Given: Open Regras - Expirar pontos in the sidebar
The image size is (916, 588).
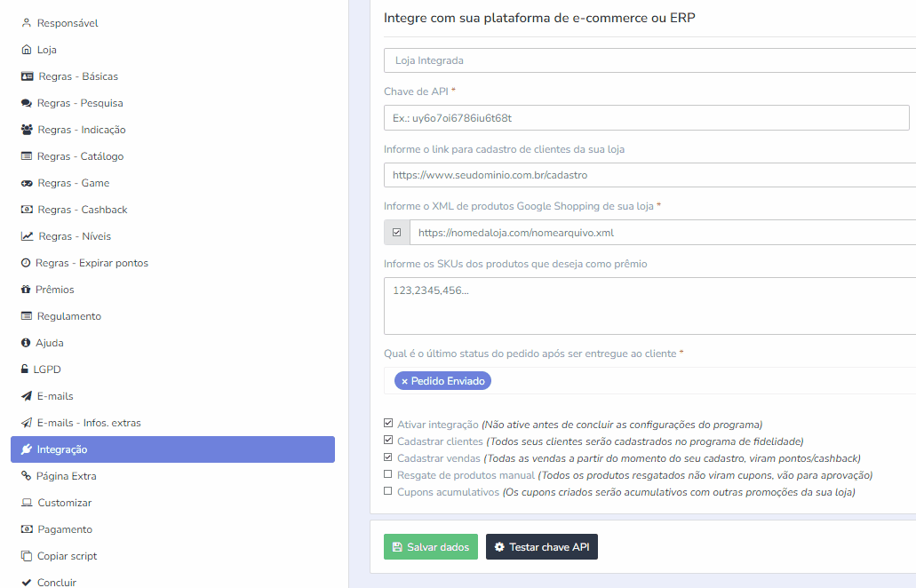Looking at the screenshot, I should pos(172,263).
